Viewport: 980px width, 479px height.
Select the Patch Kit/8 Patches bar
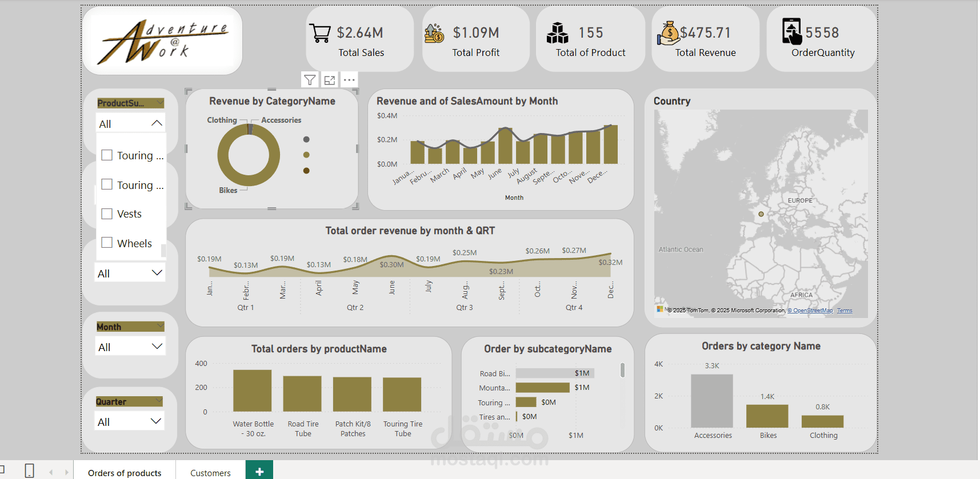352,394
